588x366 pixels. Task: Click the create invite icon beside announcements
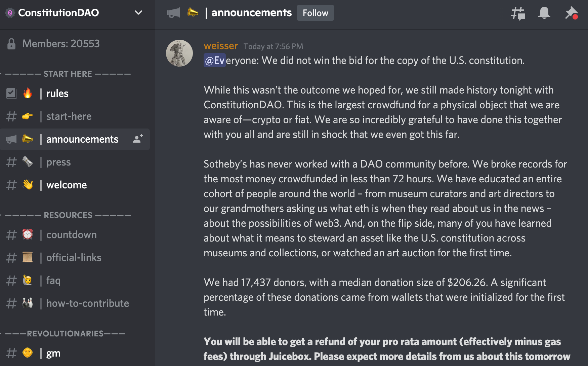138,139
